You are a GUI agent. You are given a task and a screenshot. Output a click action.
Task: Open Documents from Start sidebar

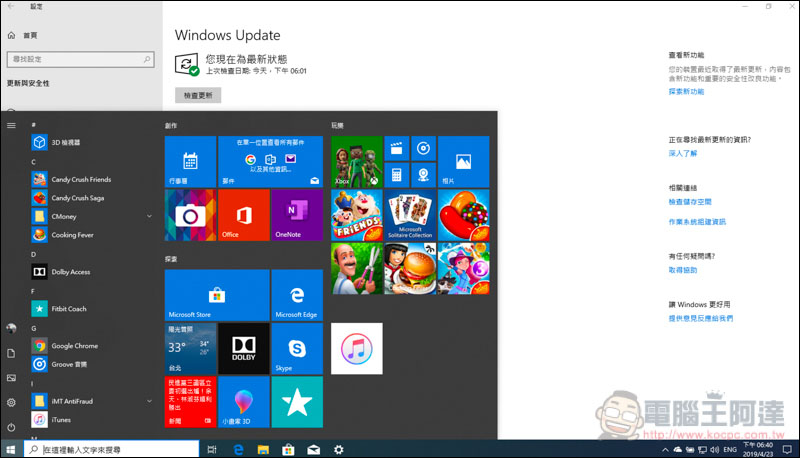[11, 353]
